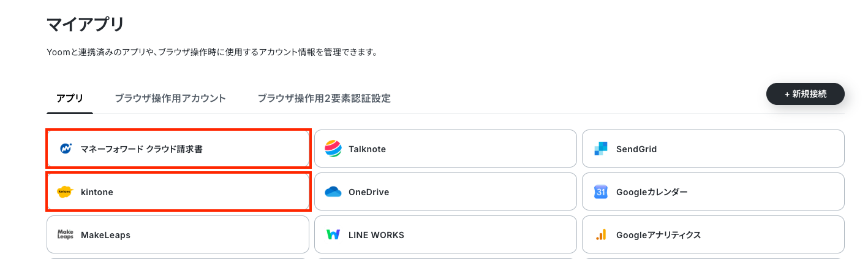Select the kintone app card
This screenshot has width=868, height=259.
tap(178, 191)
